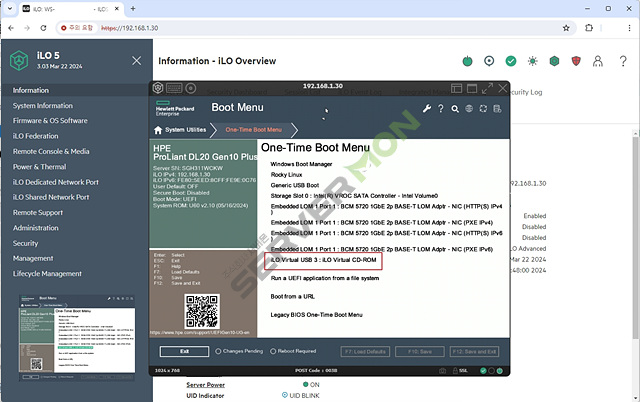Expand remote console to full screen
The width and height of the screenshot is (640, 402).
(x=487, y=88)
